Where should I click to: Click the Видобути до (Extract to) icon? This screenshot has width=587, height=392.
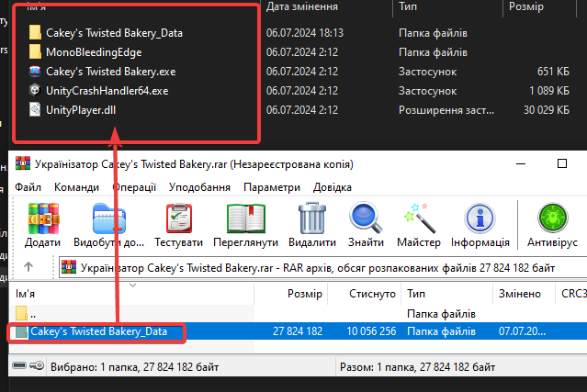(x=109, y=218)
